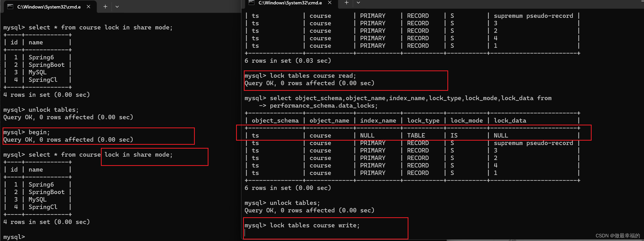Image resolution: width=644 pixels, height=241 pixels.
Task: Click the 'lock_type' column header
Action: coord(423,120)
